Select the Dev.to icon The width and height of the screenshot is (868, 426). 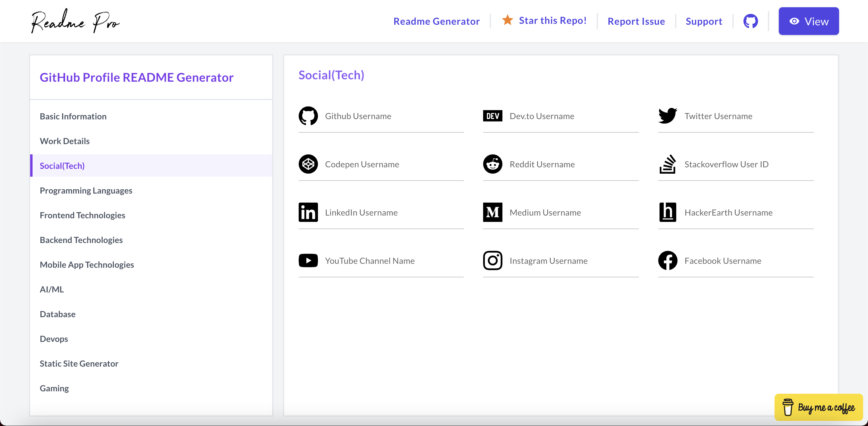tap(492, 116)
